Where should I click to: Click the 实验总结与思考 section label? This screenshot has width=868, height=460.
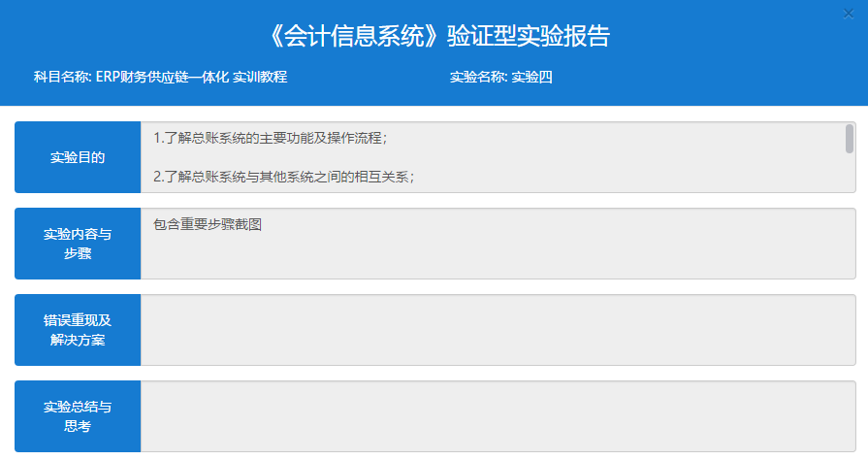pyautogui.click(x=78, y=416)
